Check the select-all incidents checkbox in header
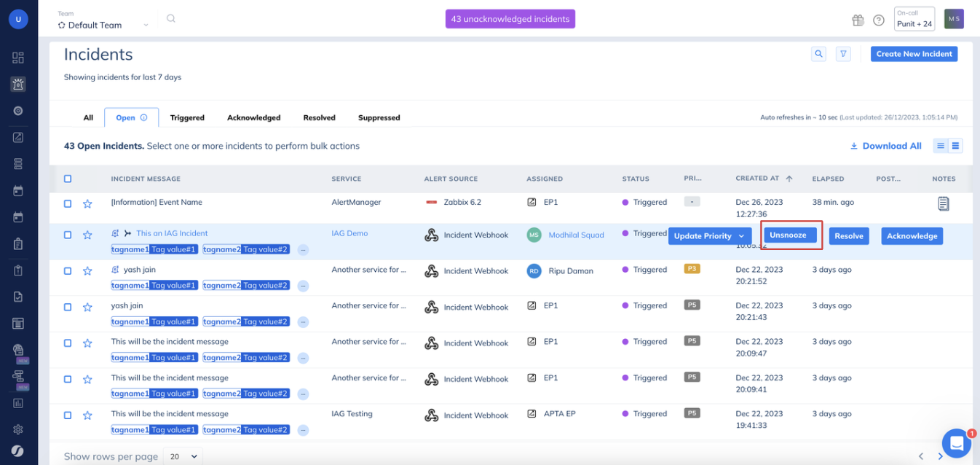980x465 pixels. (68, 179)
